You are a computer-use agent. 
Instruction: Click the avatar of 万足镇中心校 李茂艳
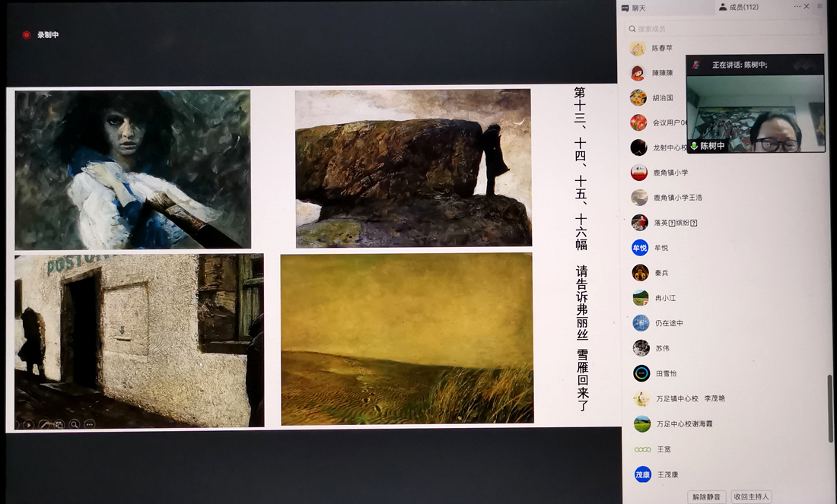[641, 398]
